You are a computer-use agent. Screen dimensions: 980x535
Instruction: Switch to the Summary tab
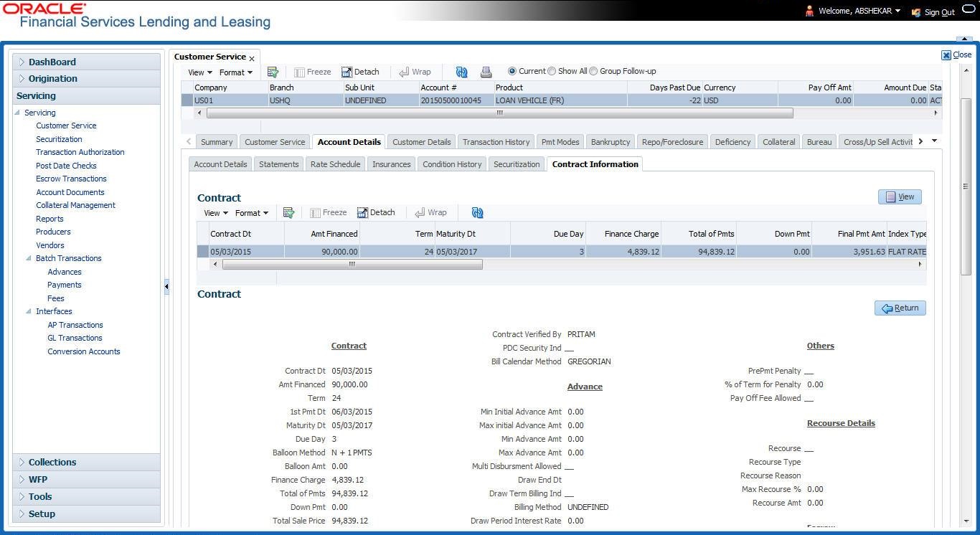pos(217,142)
